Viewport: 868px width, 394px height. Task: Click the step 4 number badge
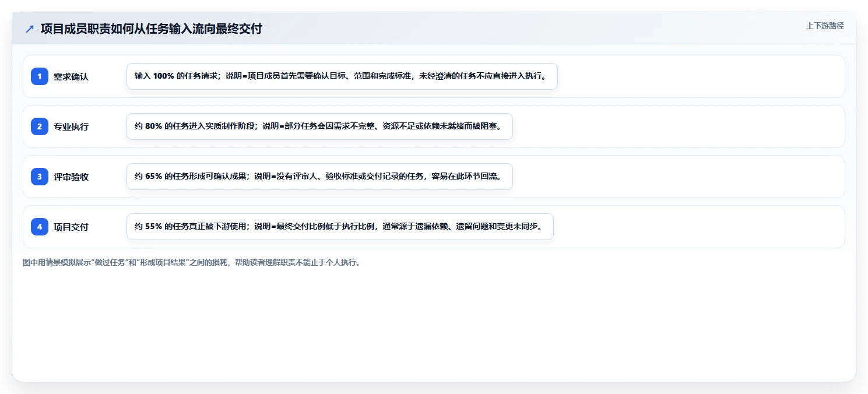[40, 227]
